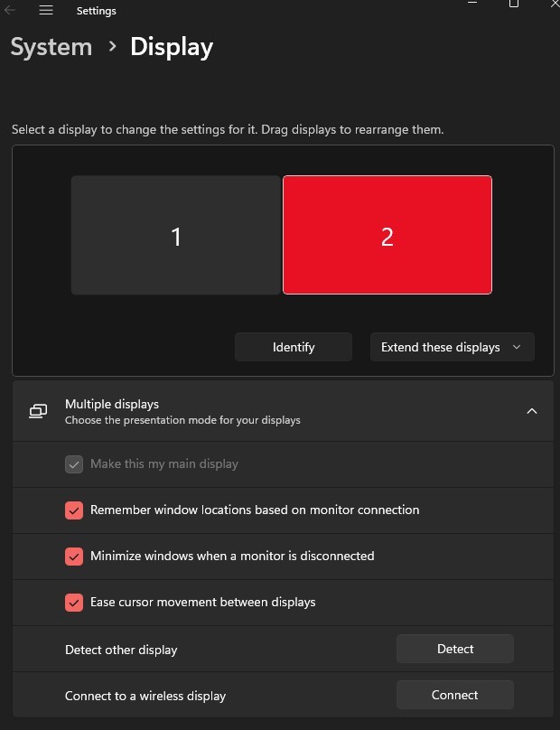Open the navigation hamburger menu
The width and height of the screenshot is (560, 730).
[45, 11]
